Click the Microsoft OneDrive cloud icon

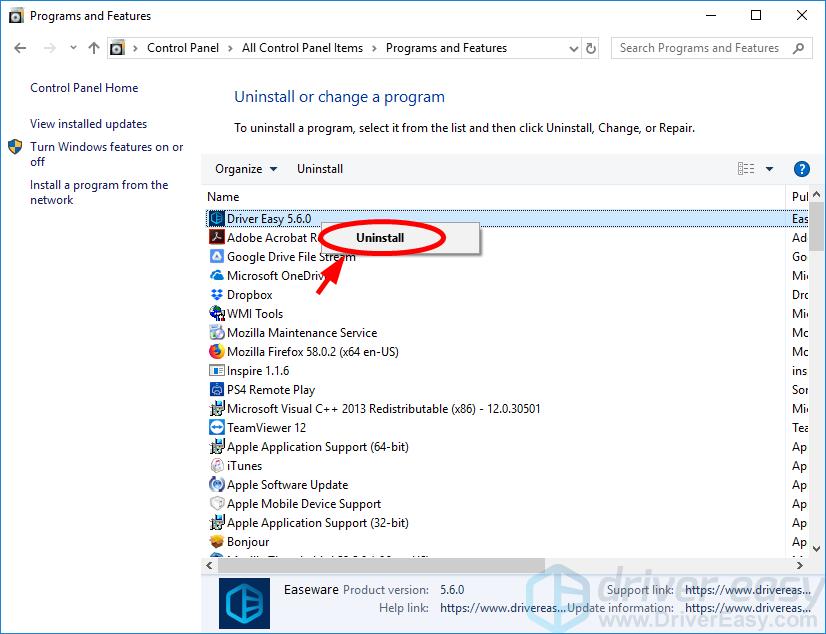coord(217,275)
